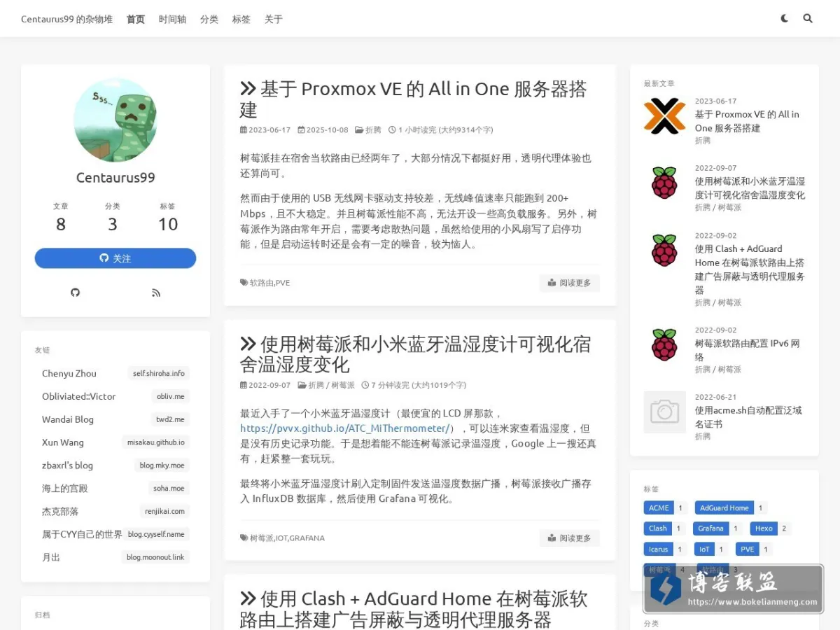840x630 pixels.
Task: Open search via the magnifier icon
Action: pos(808,19)
